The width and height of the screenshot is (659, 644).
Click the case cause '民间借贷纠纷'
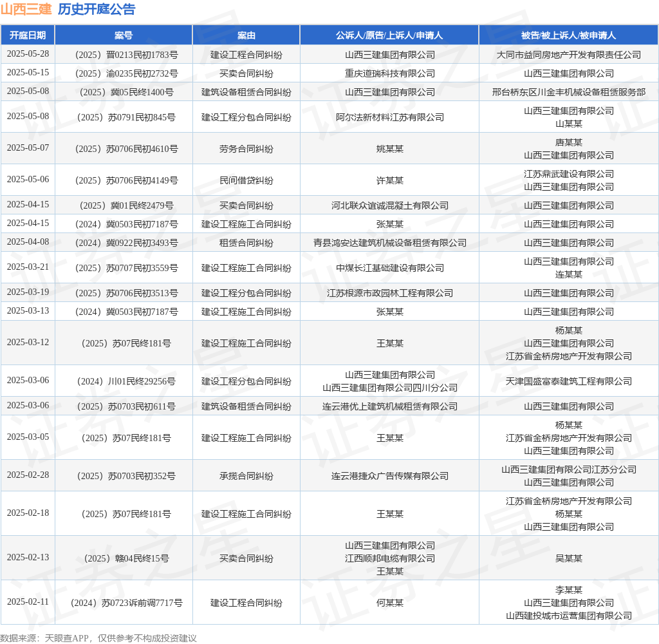[246, 180]
